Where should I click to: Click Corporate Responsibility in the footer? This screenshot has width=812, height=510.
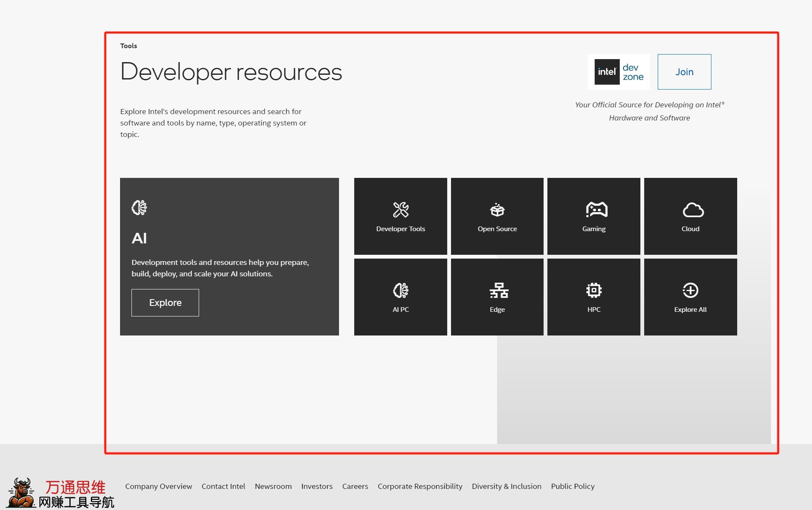pyautogui.click(x=420, y=486)
